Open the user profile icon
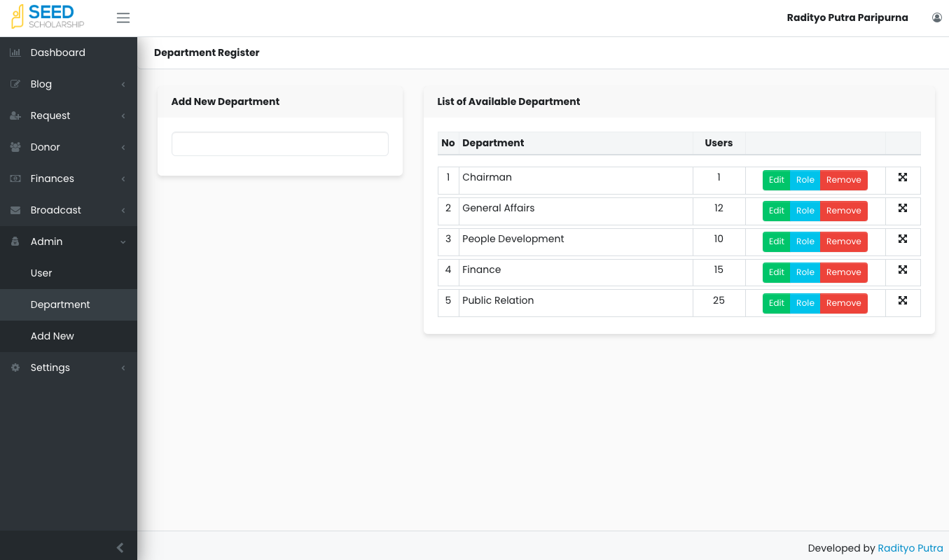 coord(937,17)
